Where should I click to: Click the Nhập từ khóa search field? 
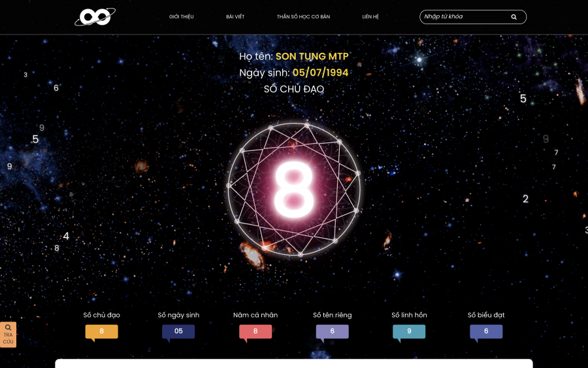(463, 17)
